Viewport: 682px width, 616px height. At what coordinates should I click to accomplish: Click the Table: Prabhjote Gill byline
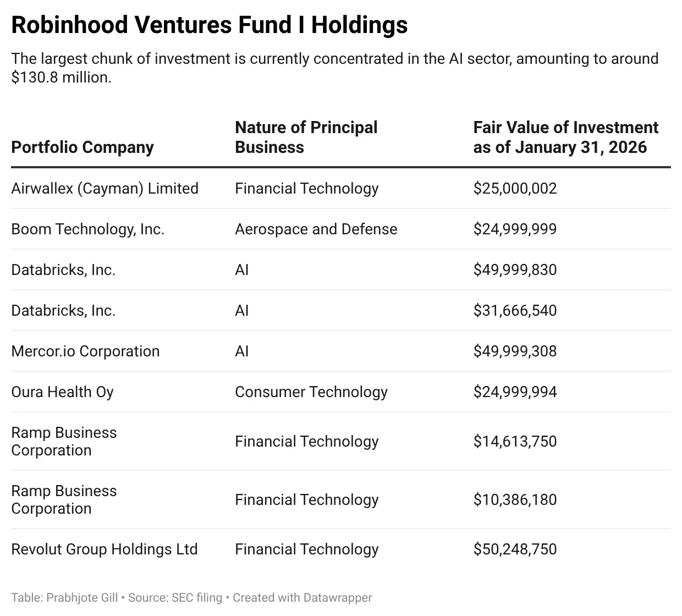[64, 597]
